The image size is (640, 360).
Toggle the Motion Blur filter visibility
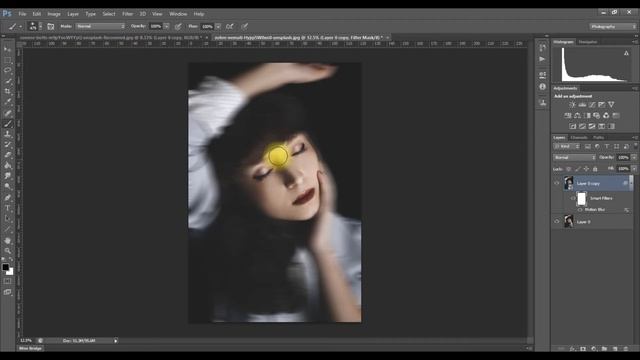click(x=580, y=210)
